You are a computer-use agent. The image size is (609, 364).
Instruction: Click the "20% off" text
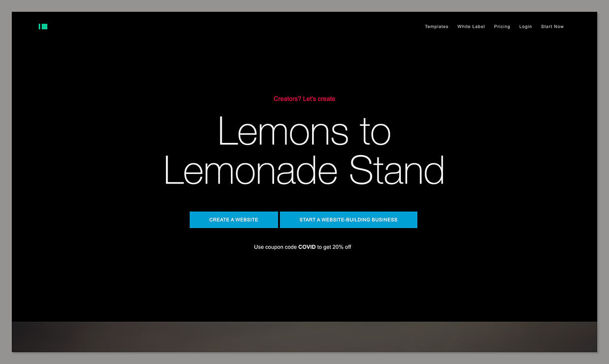click(x=342, y=247)
